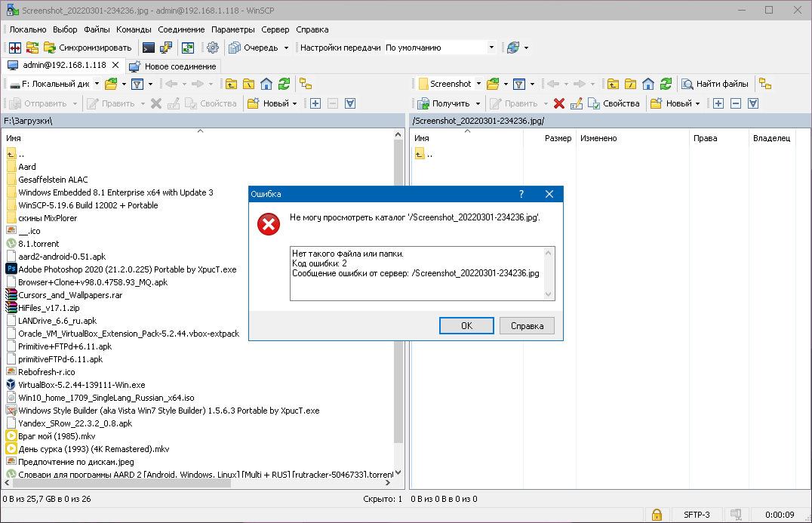Open the Команды menu
Viewport: 812px width, 523px height.
(x=134, y=29)
